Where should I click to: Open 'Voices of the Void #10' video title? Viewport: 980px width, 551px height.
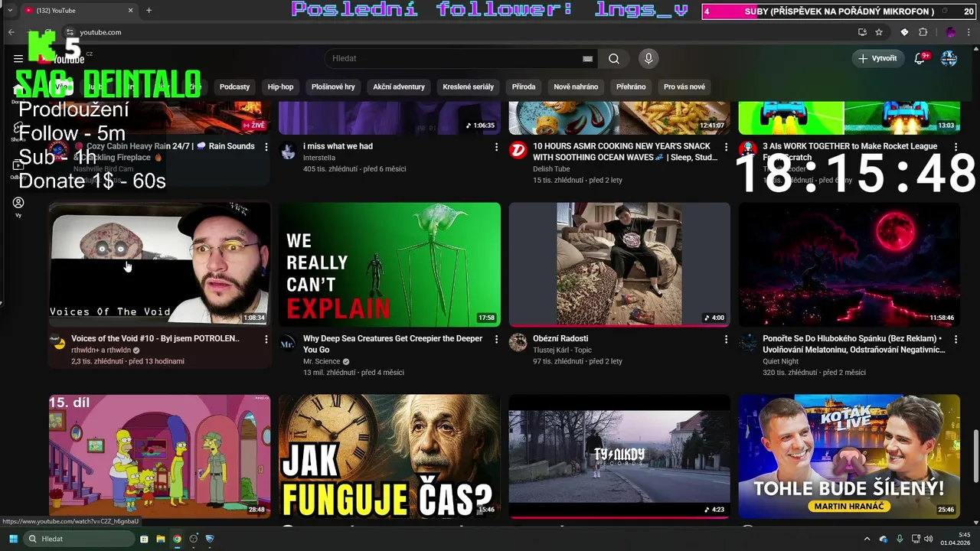(x=155, y=338)
